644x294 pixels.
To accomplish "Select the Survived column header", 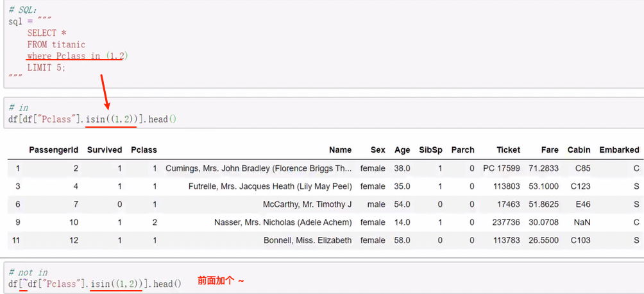I will click(104, 150).
